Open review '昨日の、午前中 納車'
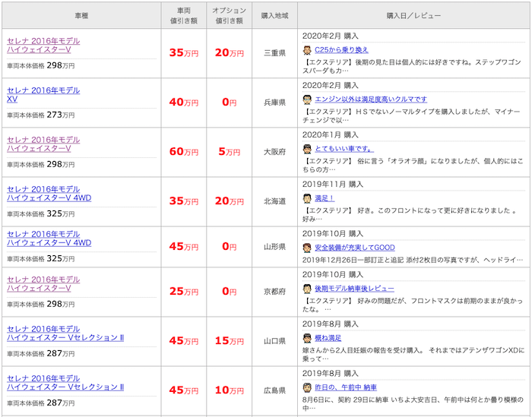The image size is (532, 417). [x=346, y=387]
